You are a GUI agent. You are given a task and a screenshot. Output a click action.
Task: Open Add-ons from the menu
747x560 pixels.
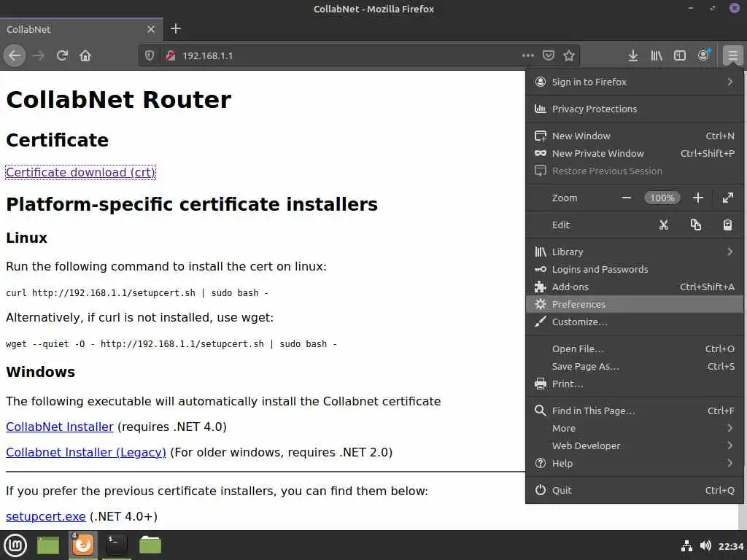coord(635,287)
